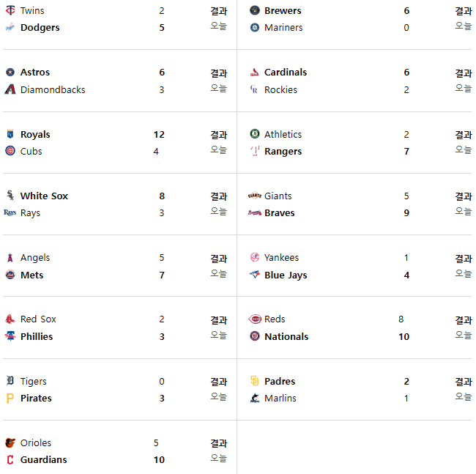Click the Cubs circular logo

pyautogui.click(x=10, y=151)
